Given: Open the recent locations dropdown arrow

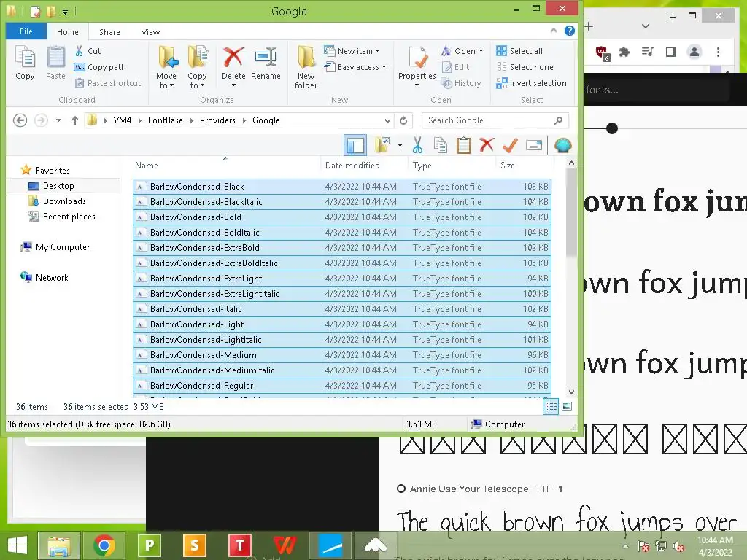Looking at the screenshot, I should [x=58, y=120].
